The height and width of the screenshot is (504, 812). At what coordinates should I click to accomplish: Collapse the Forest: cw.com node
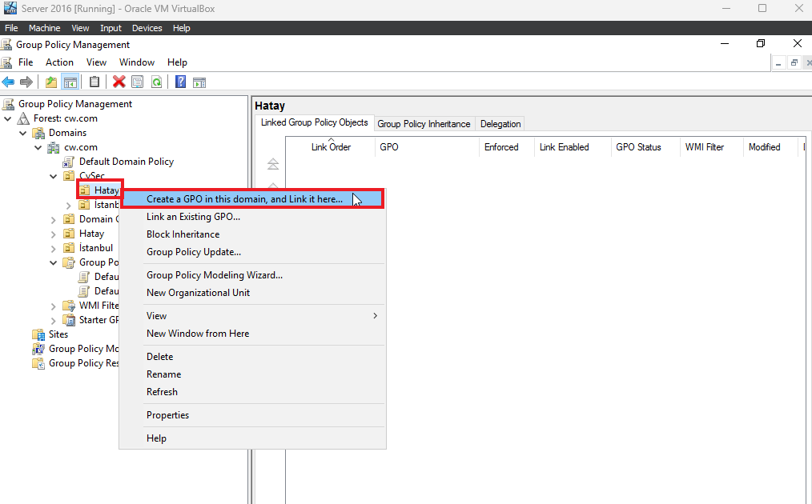point(8,118)
